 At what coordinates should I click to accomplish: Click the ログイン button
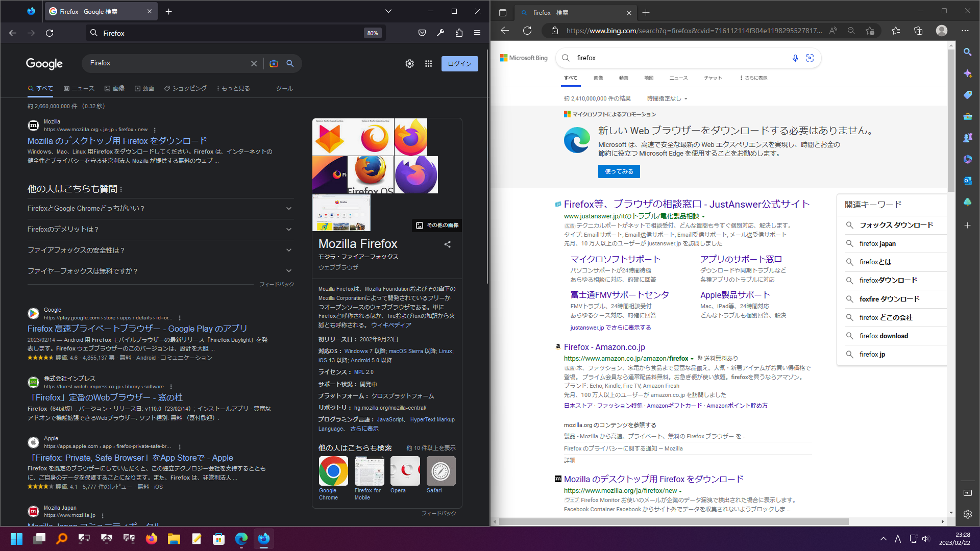tap(459, 64)
